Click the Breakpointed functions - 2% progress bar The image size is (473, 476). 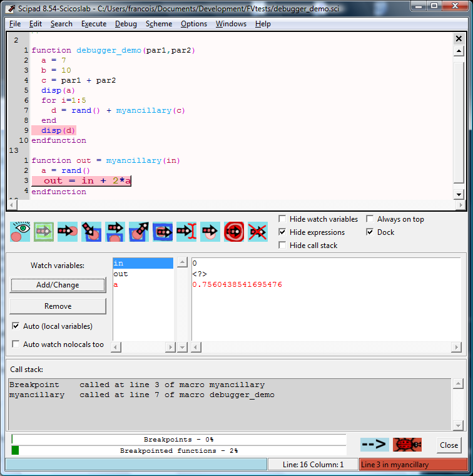coord(179,450)
